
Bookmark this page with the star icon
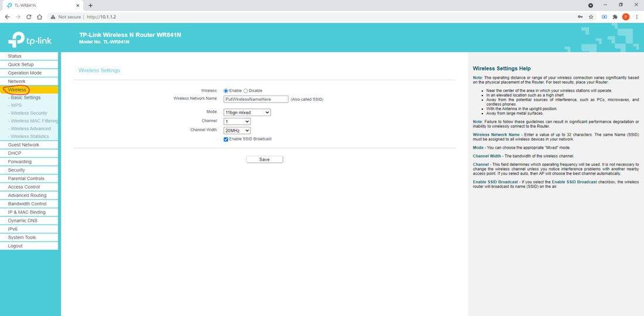tap(591, 17)
